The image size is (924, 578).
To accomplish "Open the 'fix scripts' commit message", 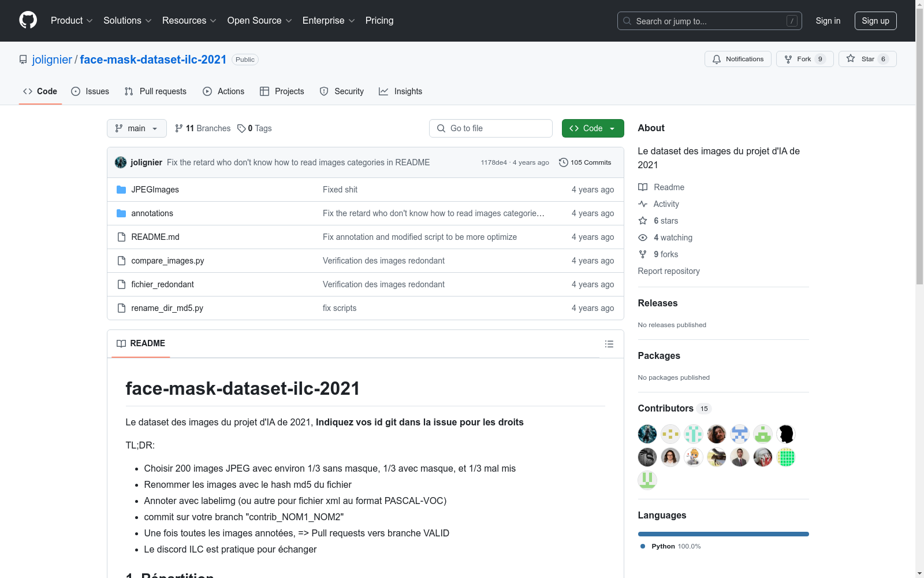I will tap(340, 308).
